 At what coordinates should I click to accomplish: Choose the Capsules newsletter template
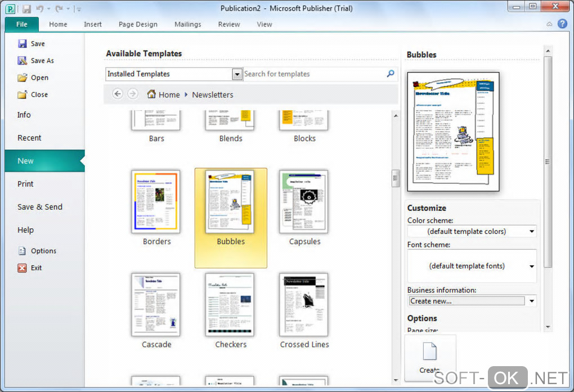point(304,202)
